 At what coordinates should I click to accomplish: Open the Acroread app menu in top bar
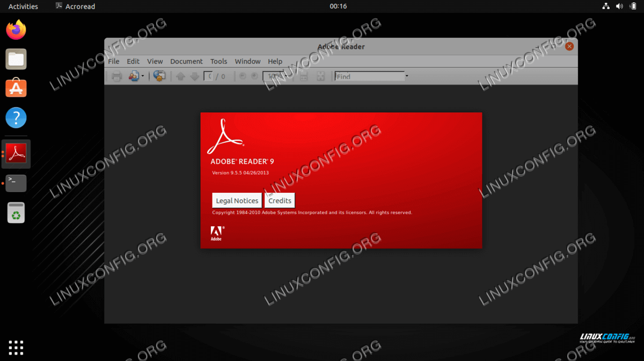click(75, 6)
